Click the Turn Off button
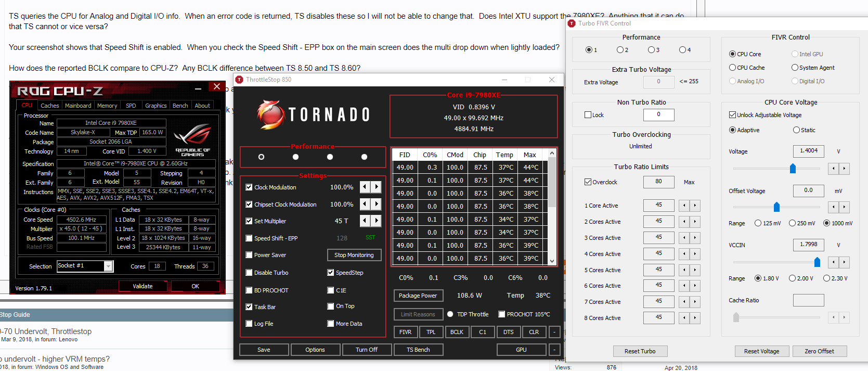The height and width of the screenshot is (371, 868). tap(367, 350)
